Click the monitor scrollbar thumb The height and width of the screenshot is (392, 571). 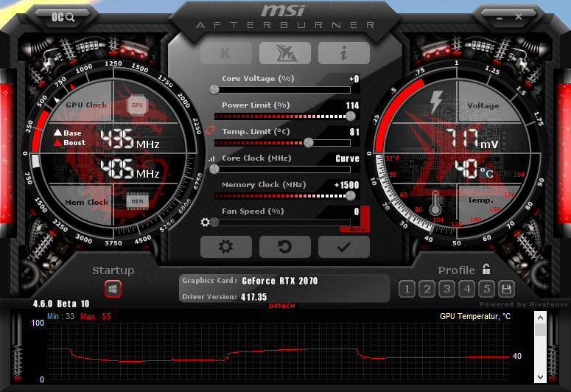[x=540, y=329]
